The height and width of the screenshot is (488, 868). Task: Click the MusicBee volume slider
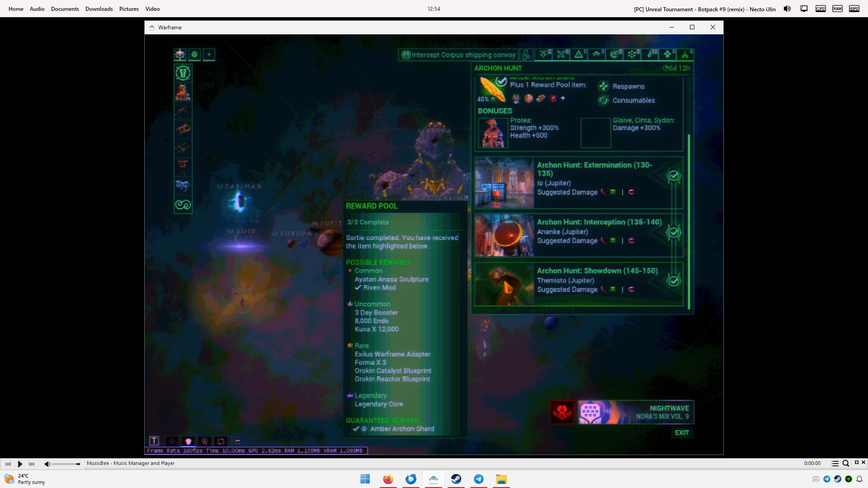tap(66, 464)
